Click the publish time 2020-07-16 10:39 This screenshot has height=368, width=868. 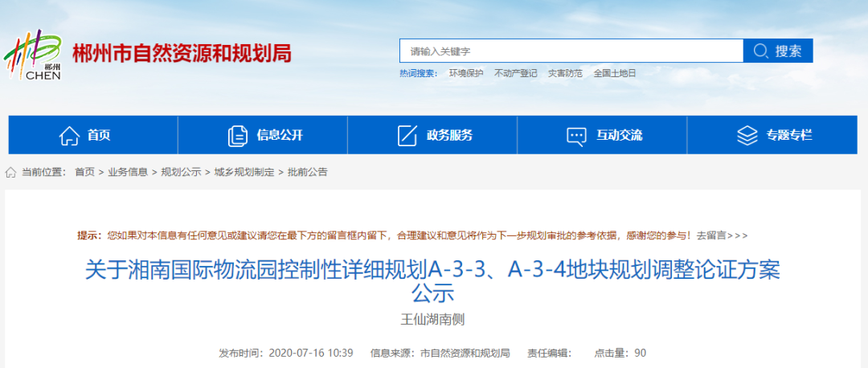(x=311, y=353)
